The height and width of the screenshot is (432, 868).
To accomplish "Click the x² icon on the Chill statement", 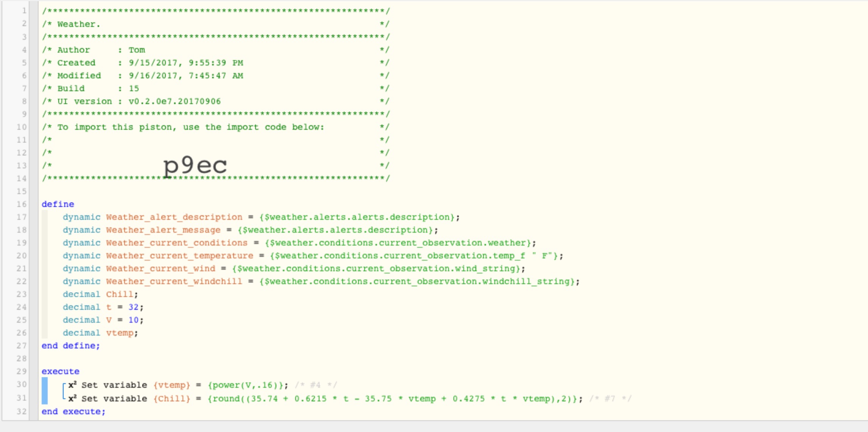I will 73,399.
